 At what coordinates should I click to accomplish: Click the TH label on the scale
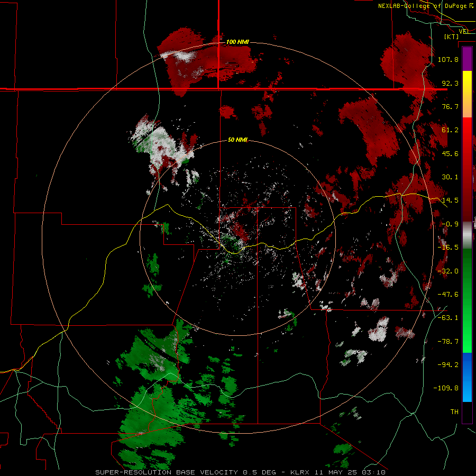(454, 412)
